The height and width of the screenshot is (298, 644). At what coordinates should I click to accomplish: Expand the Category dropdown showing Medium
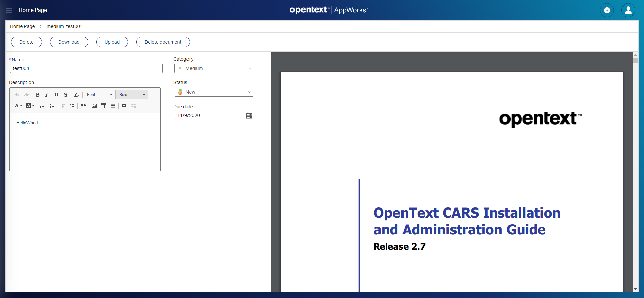214,68
